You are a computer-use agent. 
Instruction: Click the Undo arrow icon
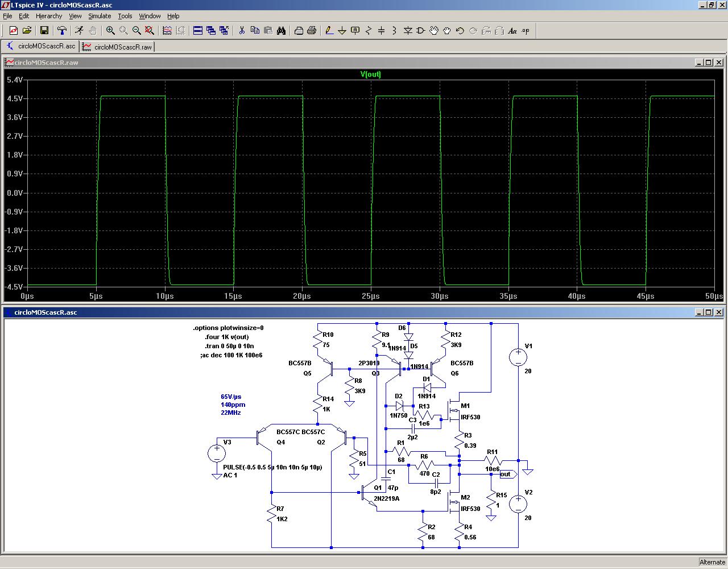(460, 31)
